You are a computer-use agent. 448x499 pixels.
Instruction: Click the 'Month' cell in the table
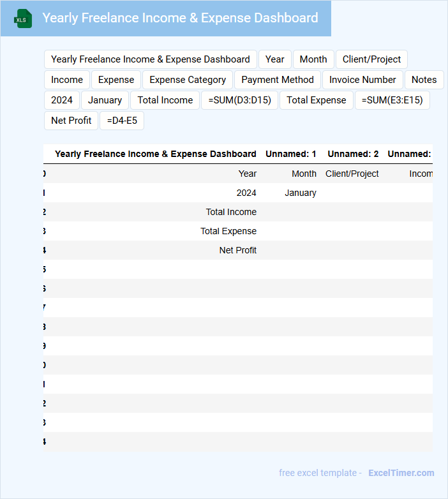coord(304,174)
